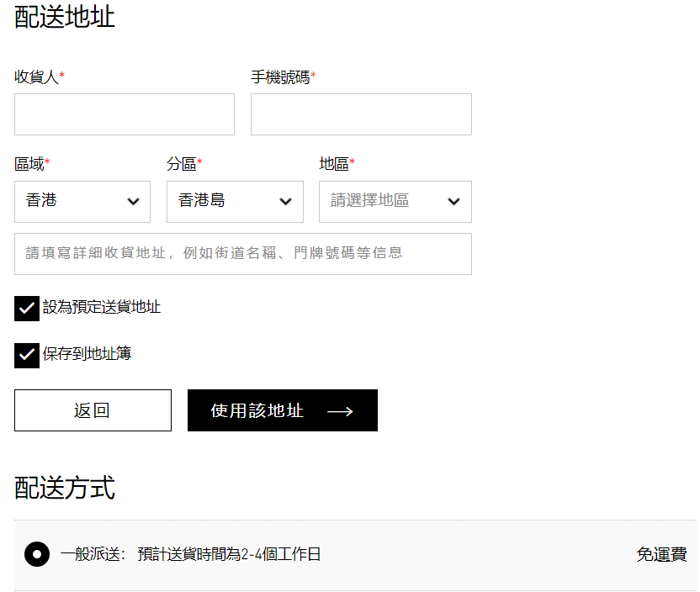Focus the 收貨人 text field
This screenshot has width=700, height=592.
click(125, 114)
